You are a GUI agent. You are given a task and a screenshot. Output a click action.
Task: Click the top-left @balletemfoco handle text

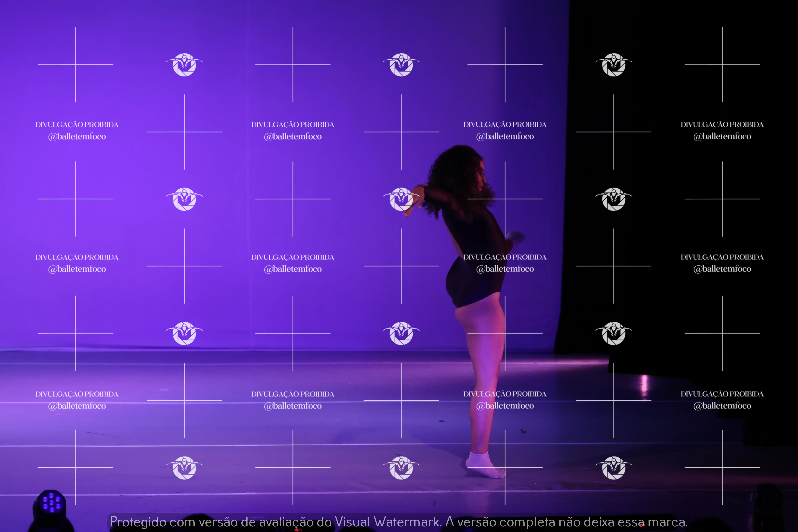77,137
